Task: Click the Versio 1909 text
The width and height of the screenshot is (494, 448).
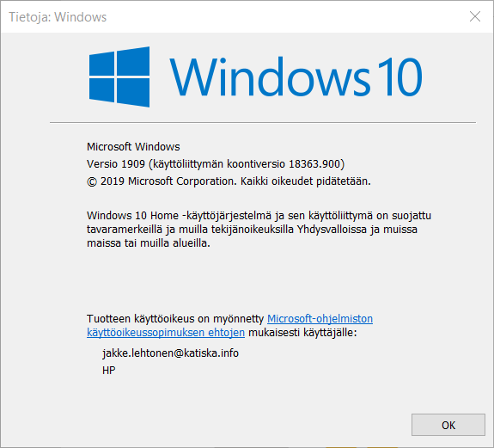Action: click(x=116, y=164)
